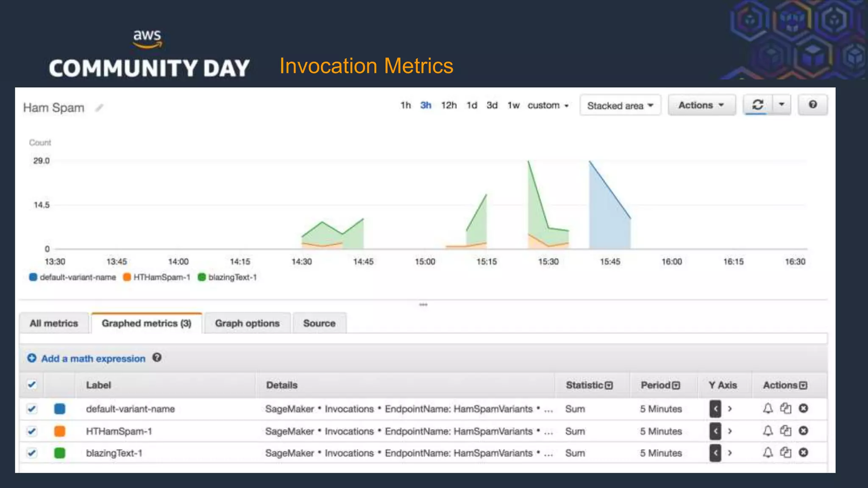Edit the Ham Spam graph title pencil icon
Image resolution: width=868 pixels, height=488 pixels.
tap(99, 108)
